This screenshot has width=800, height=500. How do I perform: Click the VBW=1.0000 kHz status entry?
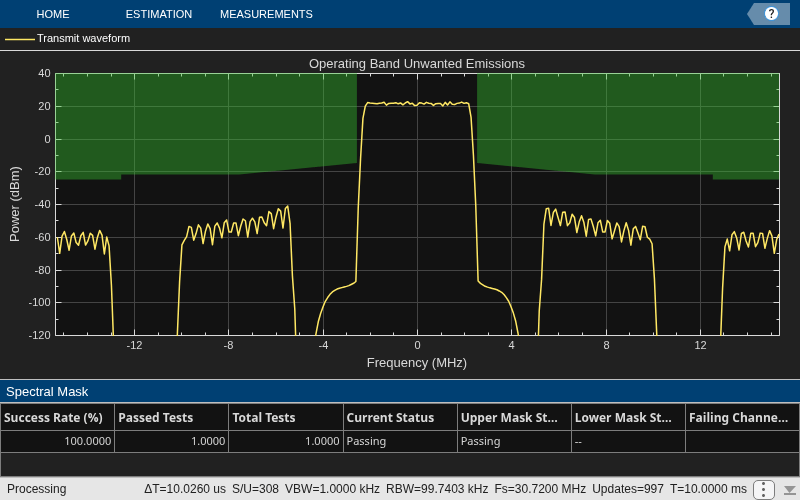tap(332, 489)
